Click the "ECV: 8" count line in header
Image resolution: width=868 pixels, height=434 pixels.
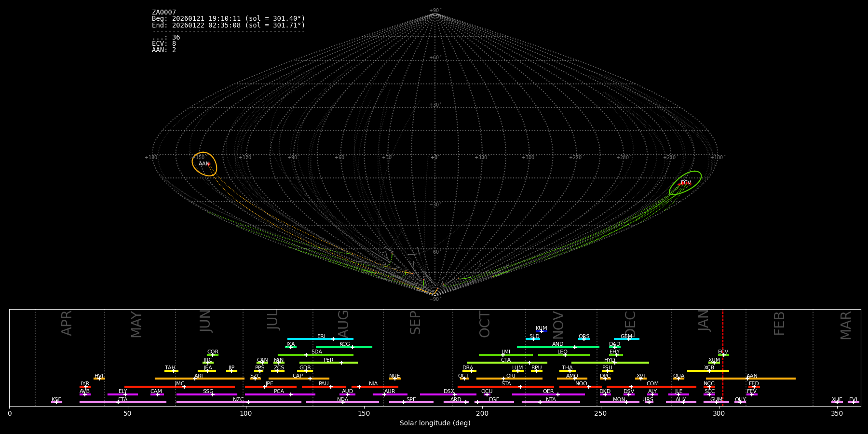pyautogui.click(x=164, y=44)
